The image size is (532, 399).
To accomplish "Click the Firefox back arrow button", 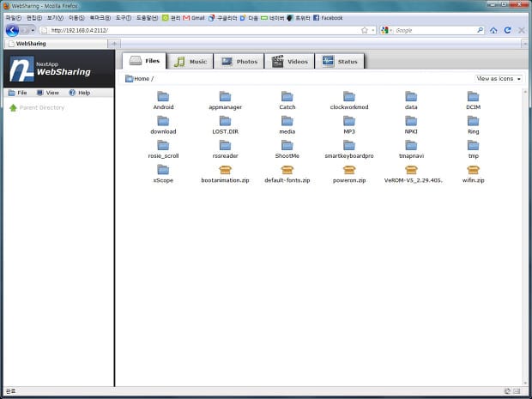I will 13,31.
